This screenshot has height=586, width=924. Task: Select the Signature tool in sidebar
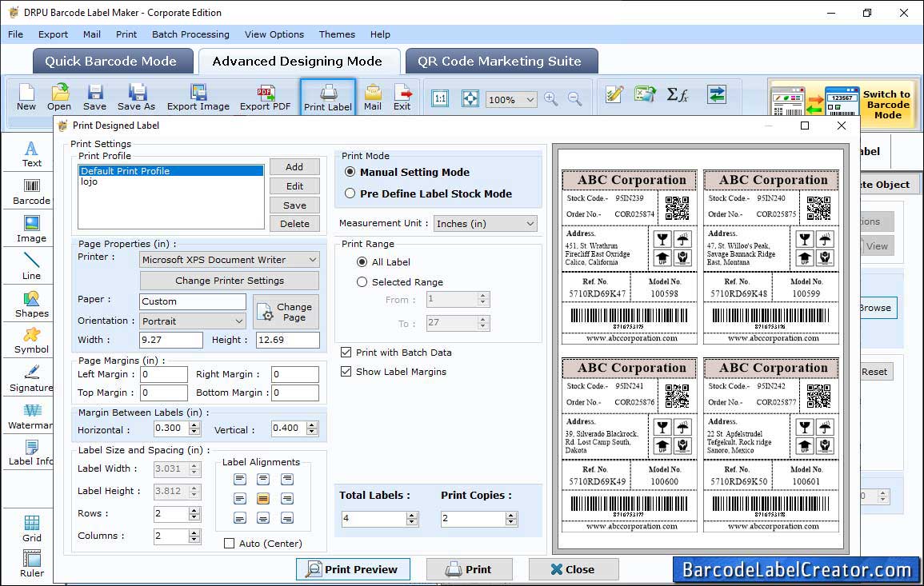31,379
